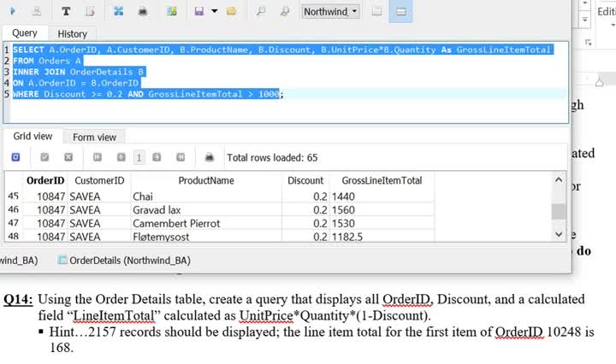Click the results grid scrollbar down arrow
Image resolution: width=616 pixels, height=364 pixels.
point(559,235)
